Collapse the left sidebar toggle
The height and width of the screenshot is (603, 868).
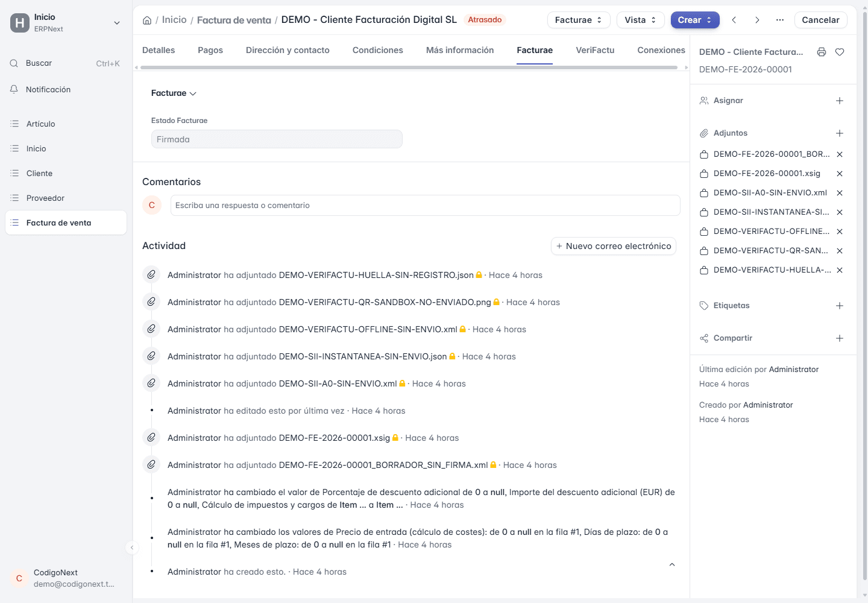(x=132, y=548)
